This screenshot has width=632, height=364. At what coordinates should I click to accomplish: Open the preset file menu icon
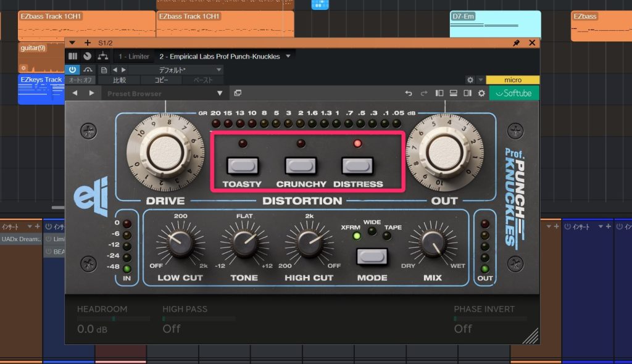(x=104, y=70)
